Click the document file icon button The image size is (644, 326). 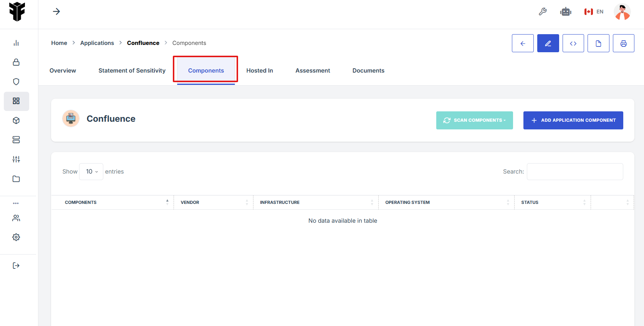(x=598, y=43)
